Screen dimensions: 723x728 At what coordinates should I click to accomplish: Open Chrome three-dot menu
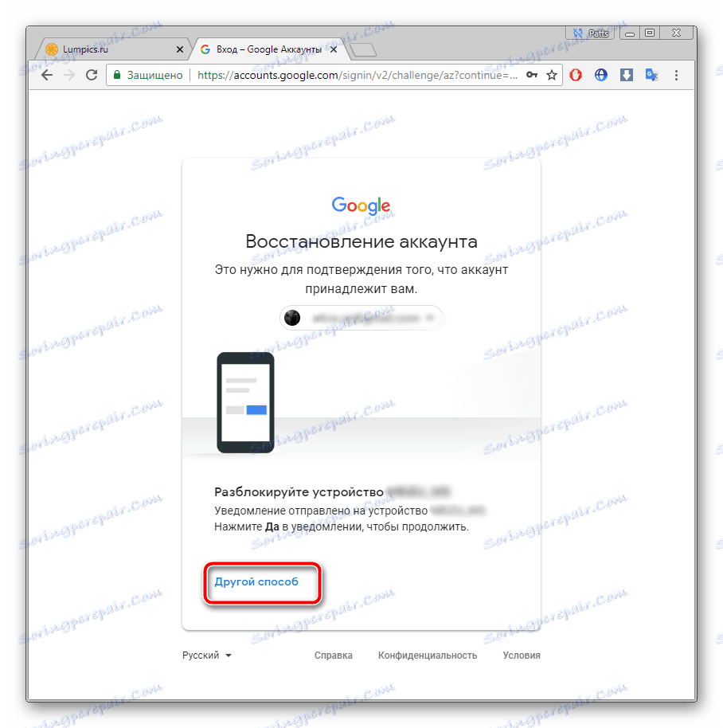coord(676,75)
